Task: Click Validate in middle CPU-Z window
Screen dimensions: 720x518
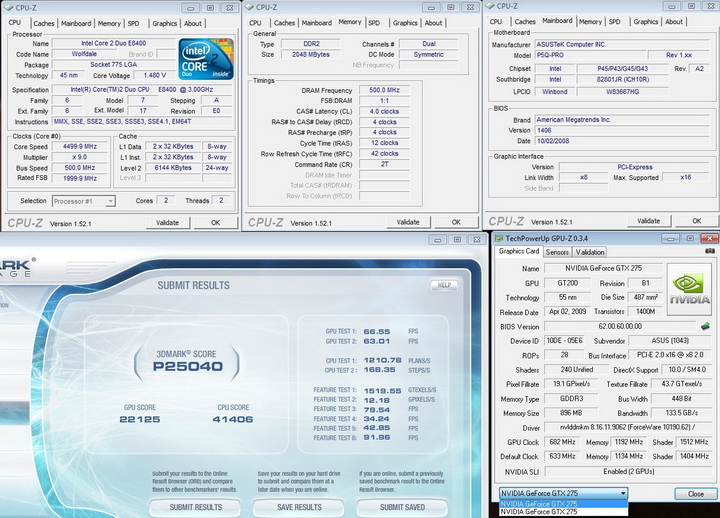Action: 408,222
